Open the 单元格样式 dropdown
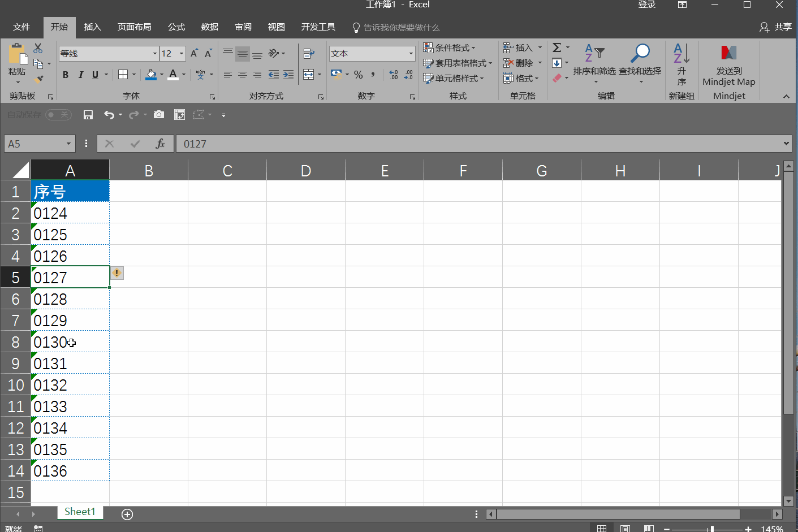Viewport: 798px width, 532px height. pos(454,79)
